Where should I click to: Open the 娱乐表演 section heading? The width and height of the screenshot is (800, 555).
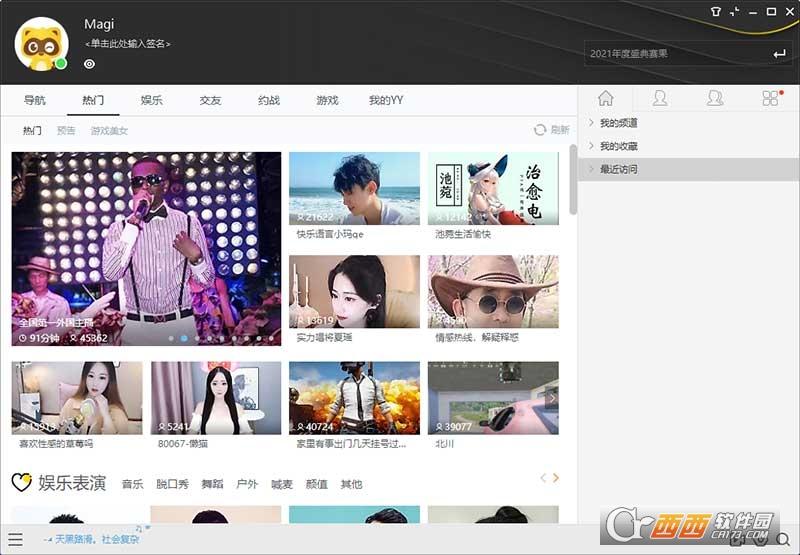72,483
